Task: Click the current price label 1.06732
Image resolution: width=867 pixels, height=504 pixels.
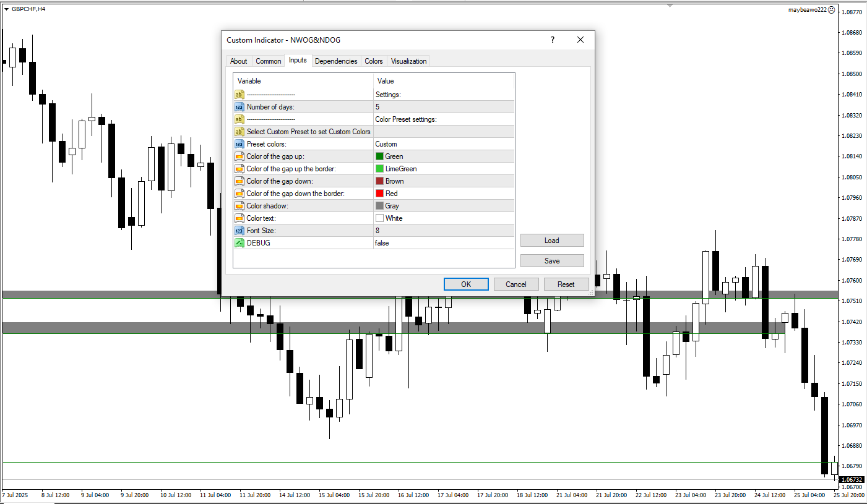Action: click(x=853, y=479)
